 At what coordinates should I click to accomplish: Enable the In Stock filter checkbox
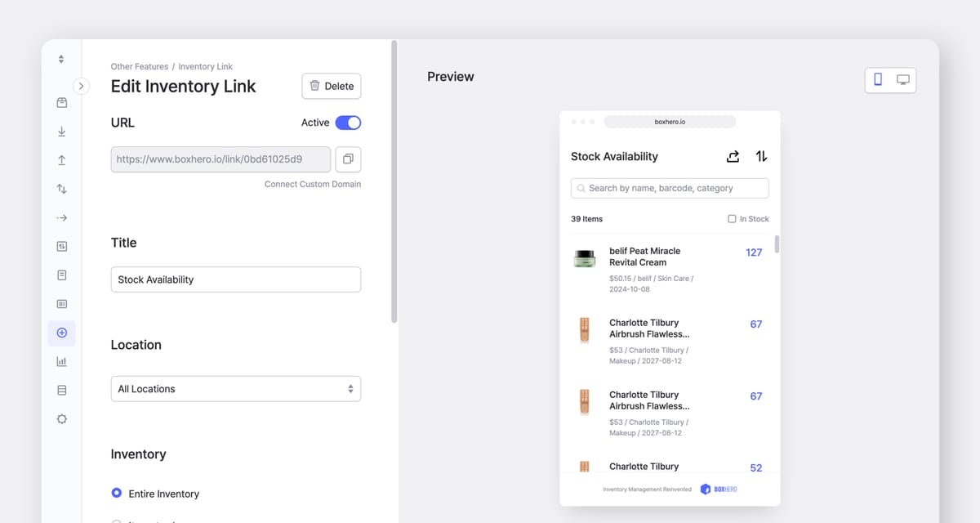click(x=733, y=218)
